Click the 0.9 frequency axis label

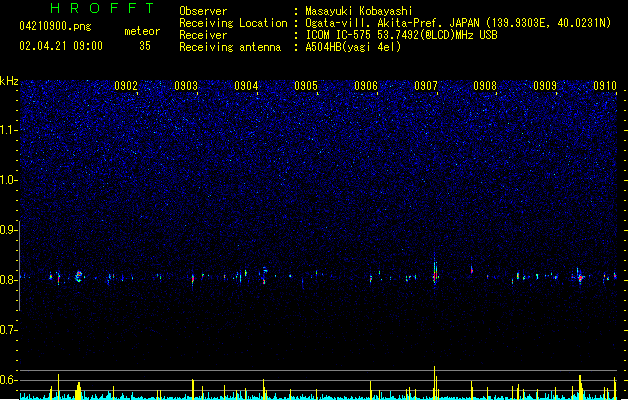pyautogui.click(x=8, y=230)
